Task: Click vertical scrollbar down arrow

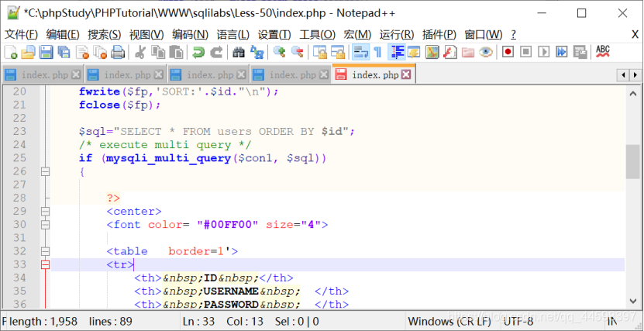Action: 632,301
